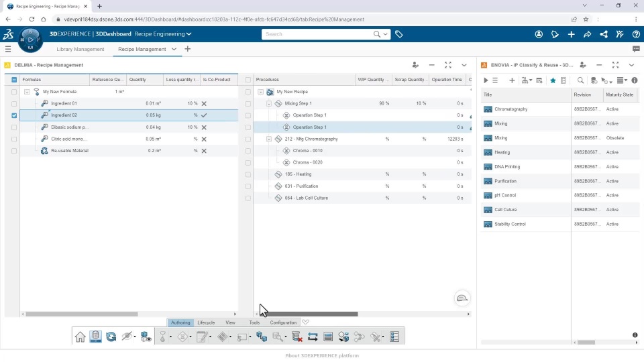644x362 pixels.
Task: Click the formula flask icon in toolbar
Action: click(x=162, y=337)
